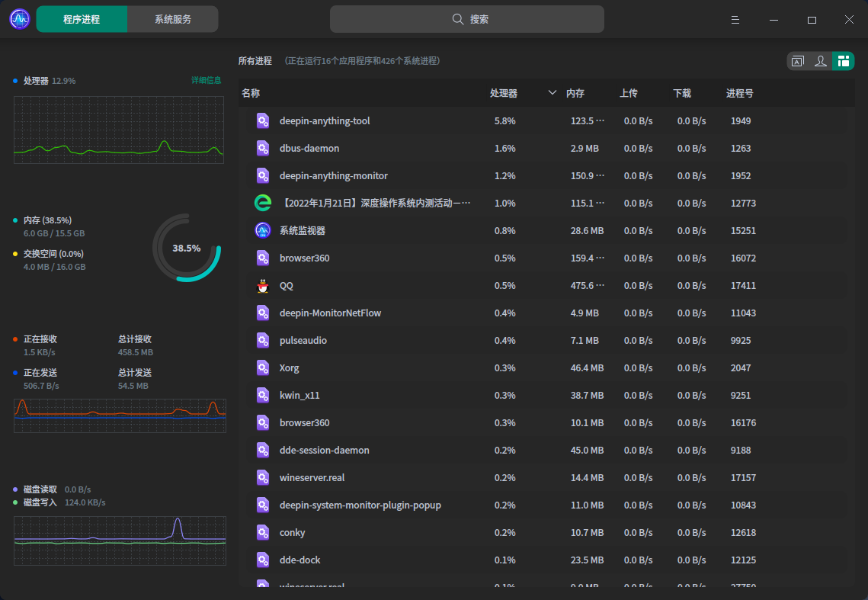Open the 详细信息 link for processor
This screenshot has width=868, height=600.
206,80
